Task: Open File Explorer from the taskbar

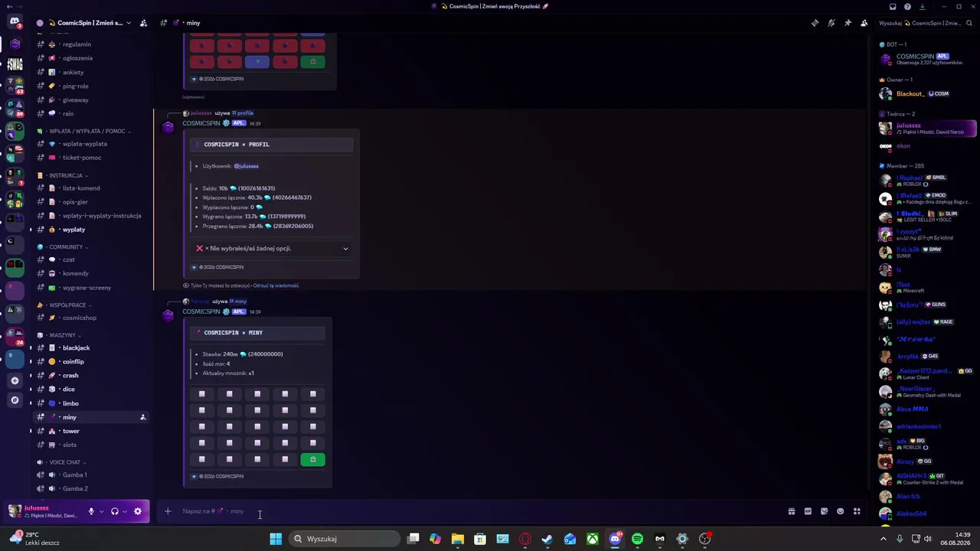Action: tap(458, 539)
